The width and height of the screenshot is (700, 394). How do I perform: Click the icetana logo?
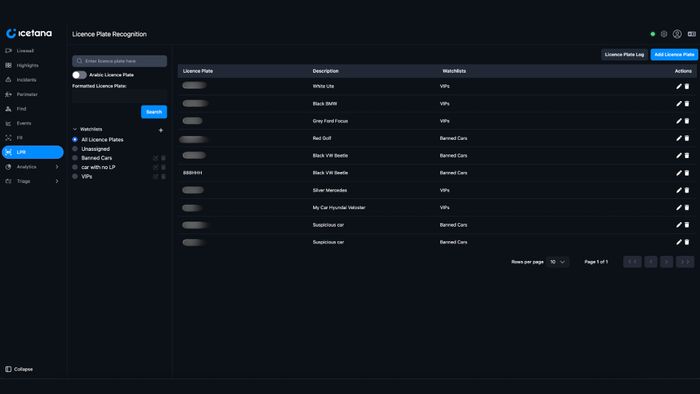pyautogui.click(x=29, y=33)
